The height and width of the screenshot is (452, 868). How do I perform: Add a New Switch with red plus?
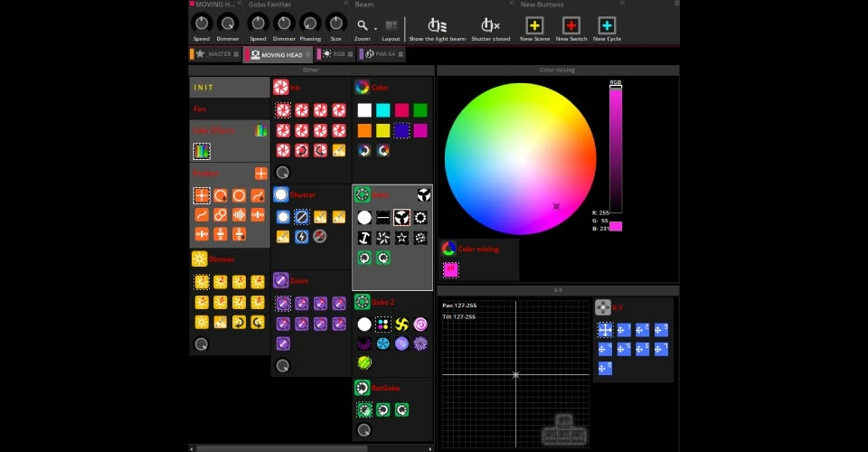click(571, 25)
